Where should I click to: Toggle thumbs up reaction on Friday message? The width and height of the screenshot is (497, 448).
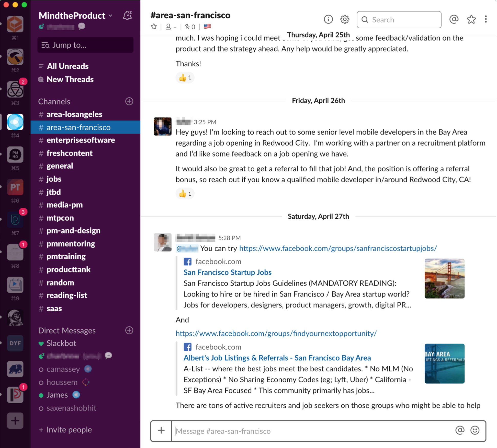(185, 194)
